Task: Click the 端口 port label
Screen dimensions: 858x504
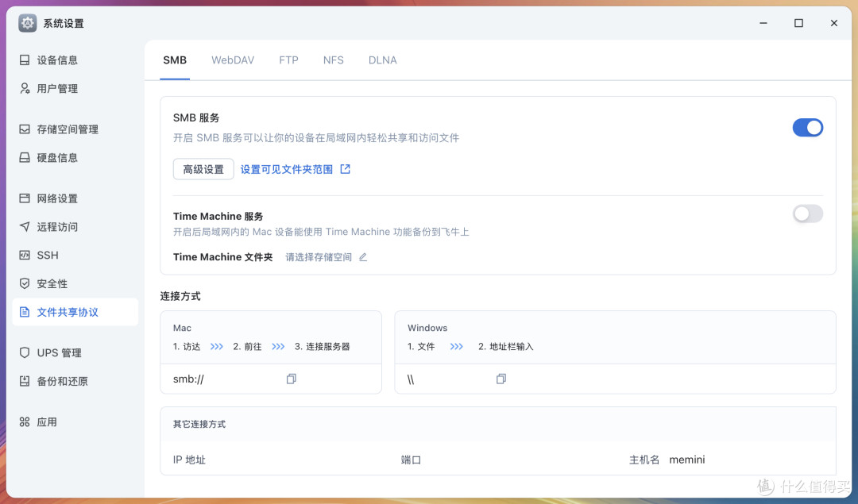Action: click(411, 460)
